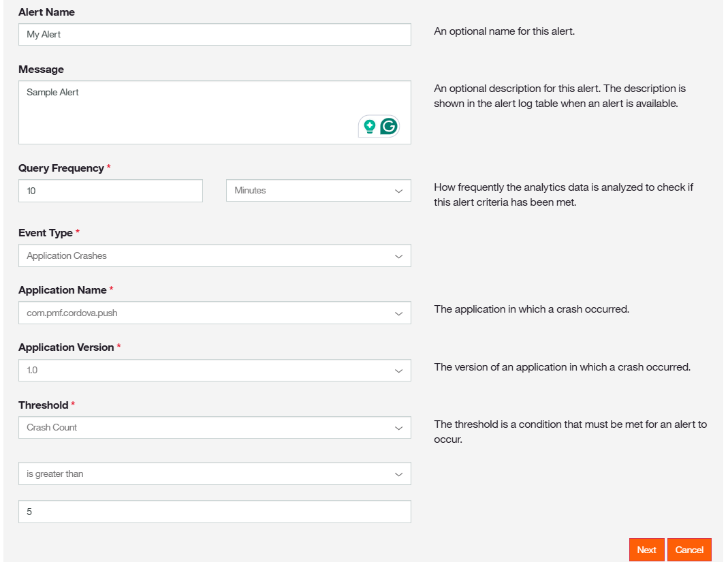Click the 'Query Frequency' field label

pyautogui.click(x=61, y=168)
